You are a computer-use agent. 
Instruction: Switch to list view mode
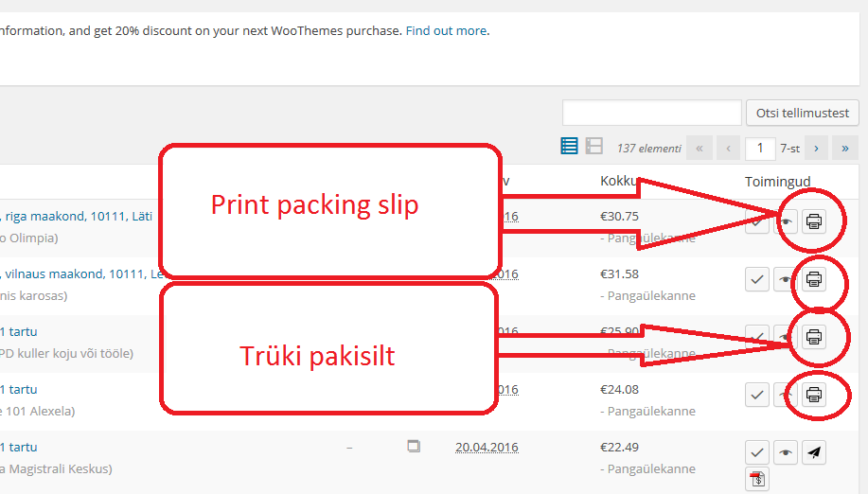click(569, 146)
